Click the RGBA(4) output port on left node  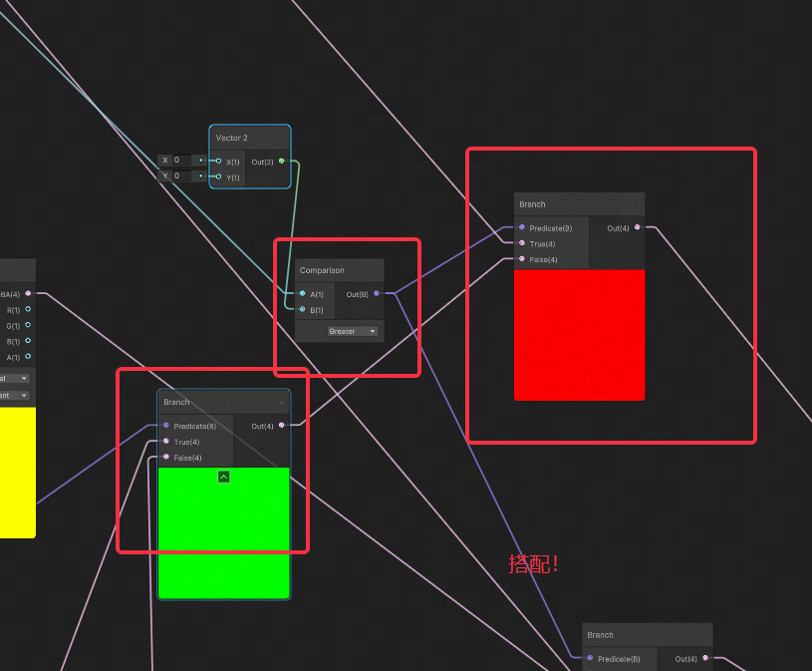click(28, 292)
